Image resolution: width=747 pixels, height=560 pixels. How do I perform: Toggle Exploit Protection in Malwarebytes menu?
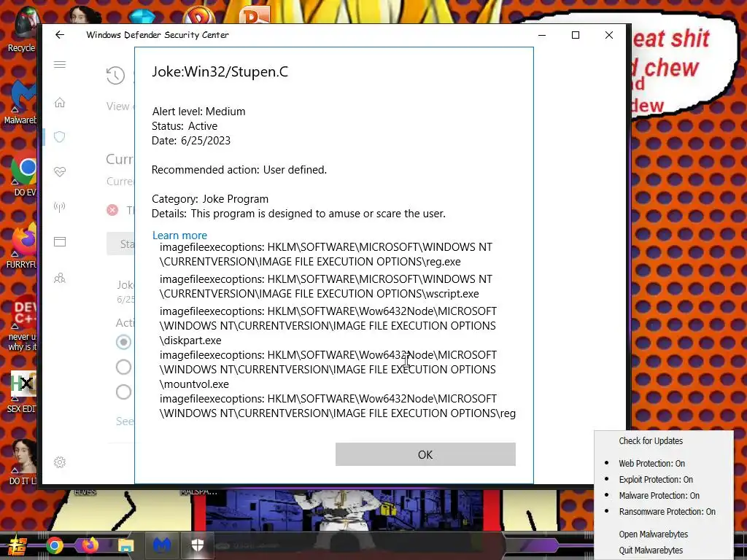656,480
